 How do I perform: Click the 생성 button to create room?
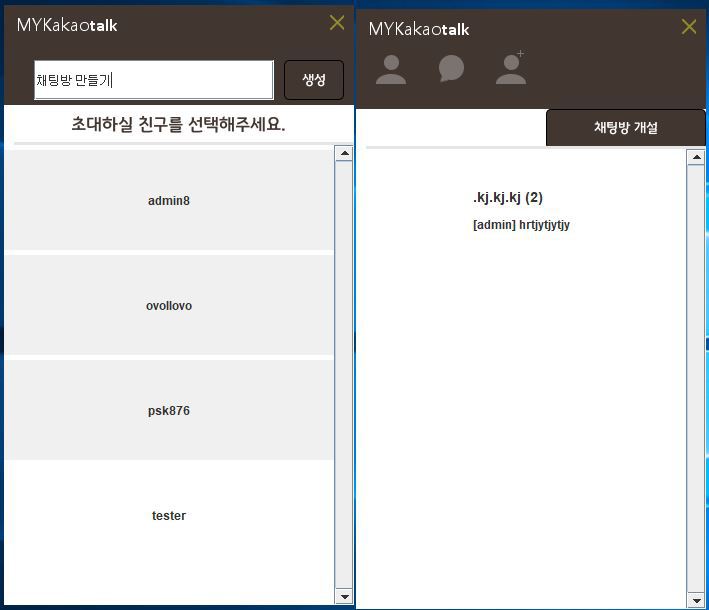click(314, 80)
